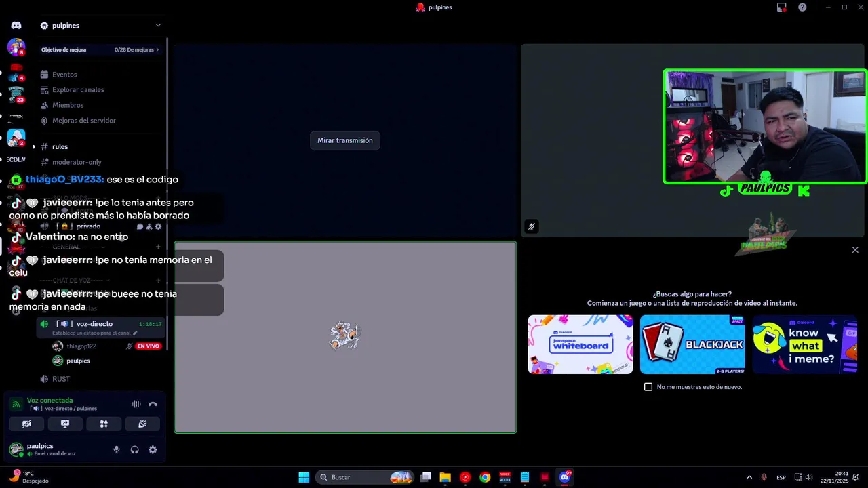The height and width of the screenshot is (488, 868).
Task: Click Mirar transmisión button
Action: click(345, 140)
